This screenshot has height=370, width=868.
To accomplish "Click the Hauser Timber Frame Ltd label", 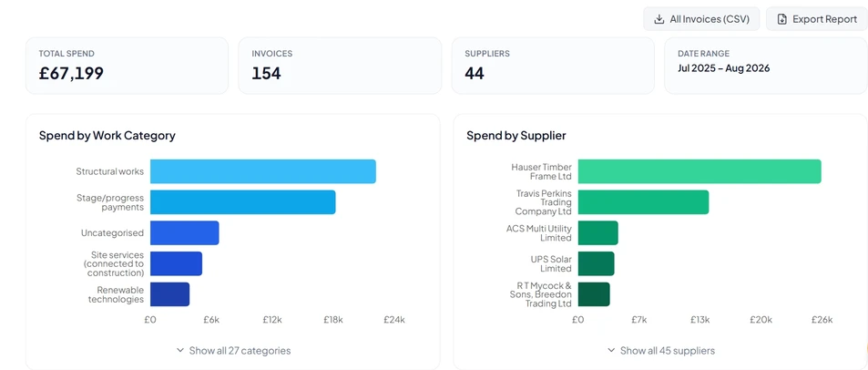I will point(541,171).
